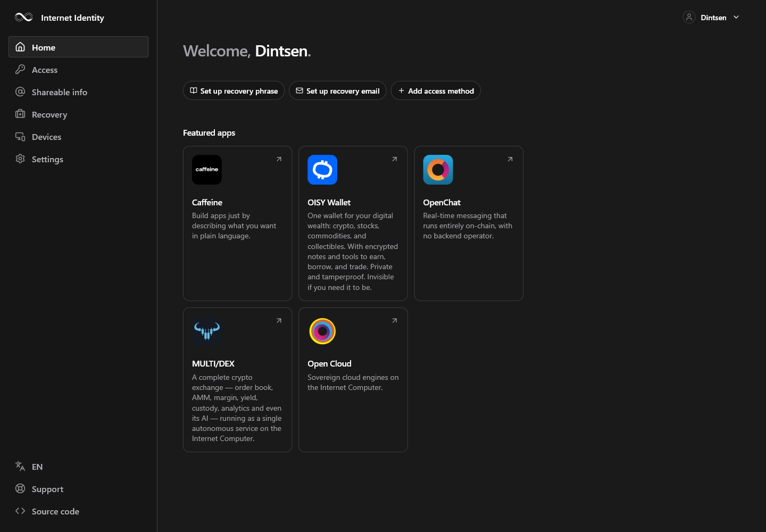
Task: Open the Devices section
Action: pyautogui.click(x=78, y=136)
